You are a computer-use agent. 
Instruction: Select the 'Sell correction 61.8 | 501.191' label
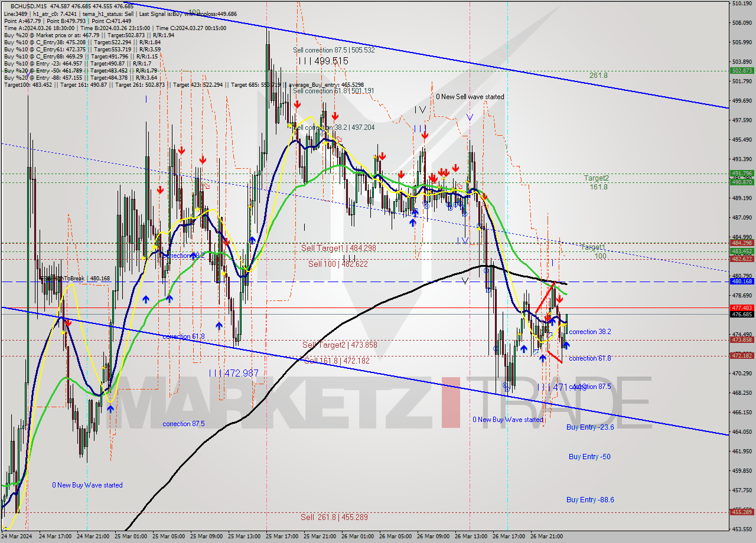tap(334, 90)
